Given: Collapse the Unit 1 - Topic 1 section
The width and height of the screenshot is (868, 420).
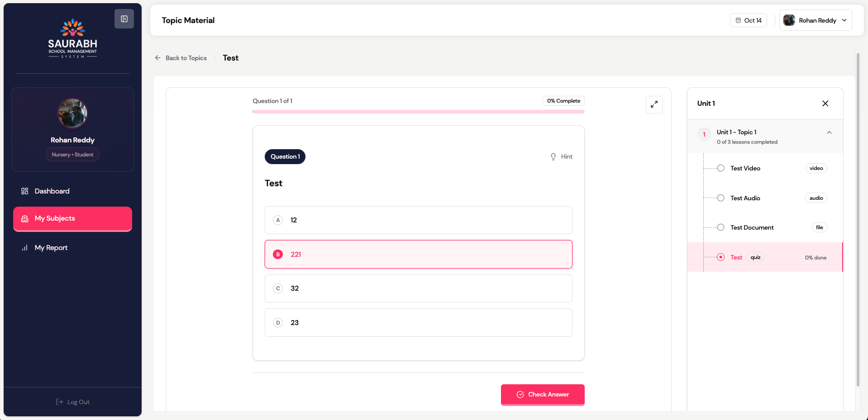Looking at the screenshot, I should [x=829, y=132].
